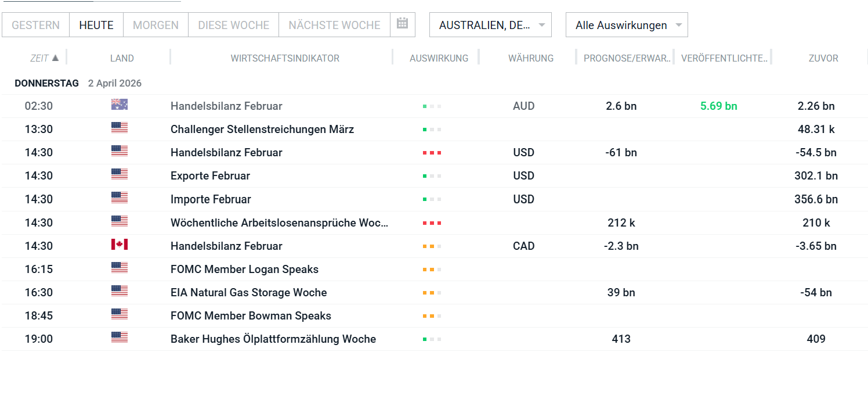Click the US flag on Exporte Februar row
This screenshot has height=402, width=868.
[x=119, y=174]
